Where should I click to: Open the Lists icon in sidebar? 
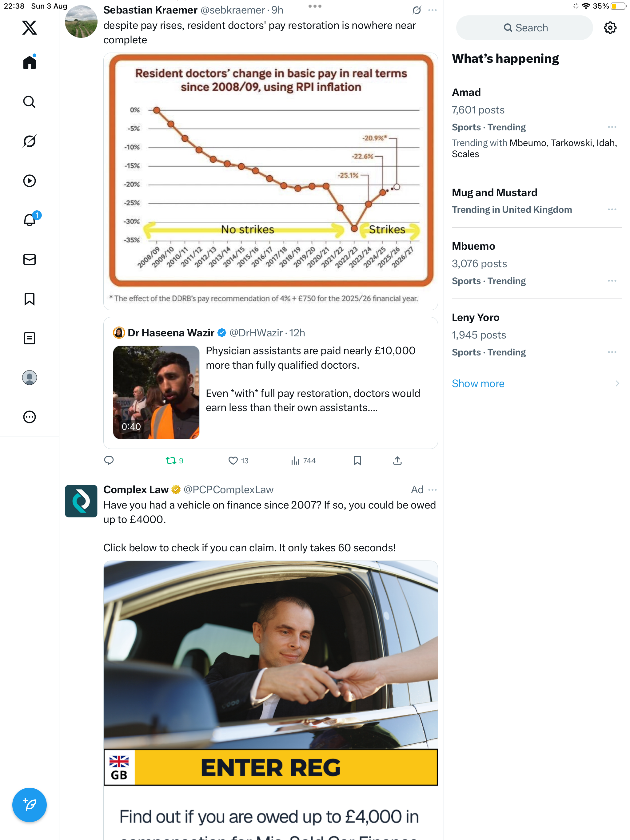[29, 338]
